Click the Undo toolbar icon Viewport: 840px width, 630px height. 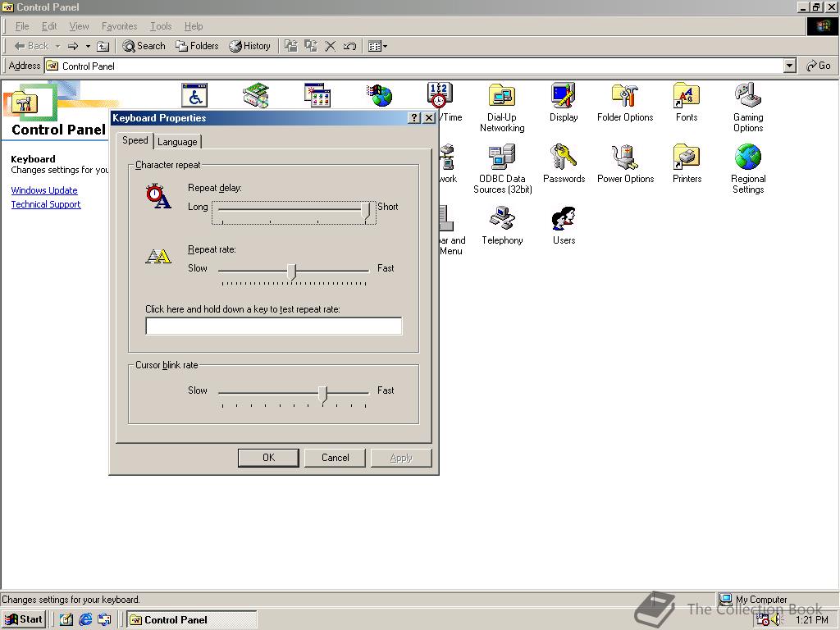point(349,46)
